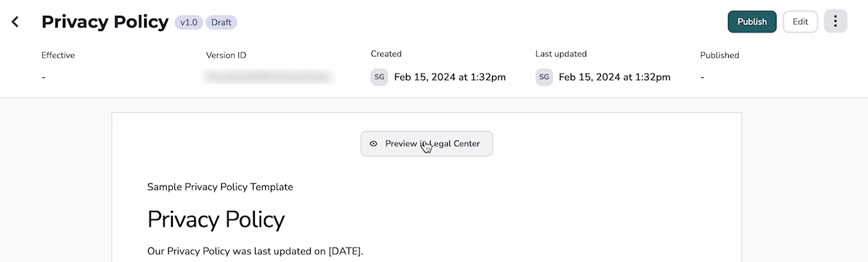Click the SG avatar under Last updated
Screen dimensions: 868x262
(x=544, y=77)
